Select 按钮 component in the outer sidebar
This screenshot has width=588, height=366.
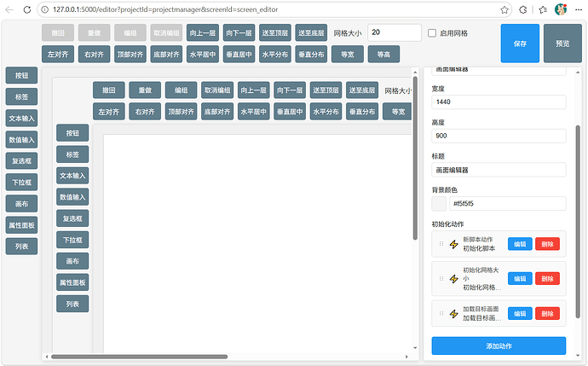click(x=22, y=75)
